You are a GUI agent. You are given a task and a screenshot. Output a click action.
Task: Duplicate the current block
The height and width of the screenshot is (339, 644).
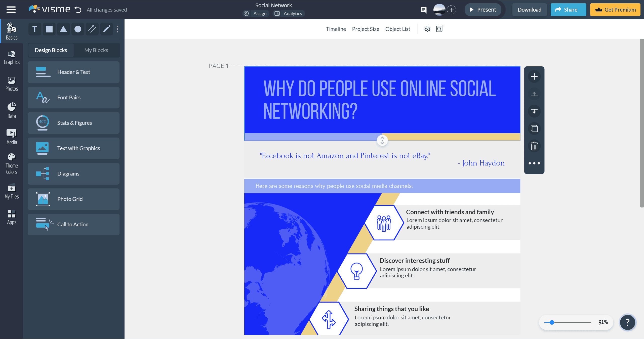534,129
